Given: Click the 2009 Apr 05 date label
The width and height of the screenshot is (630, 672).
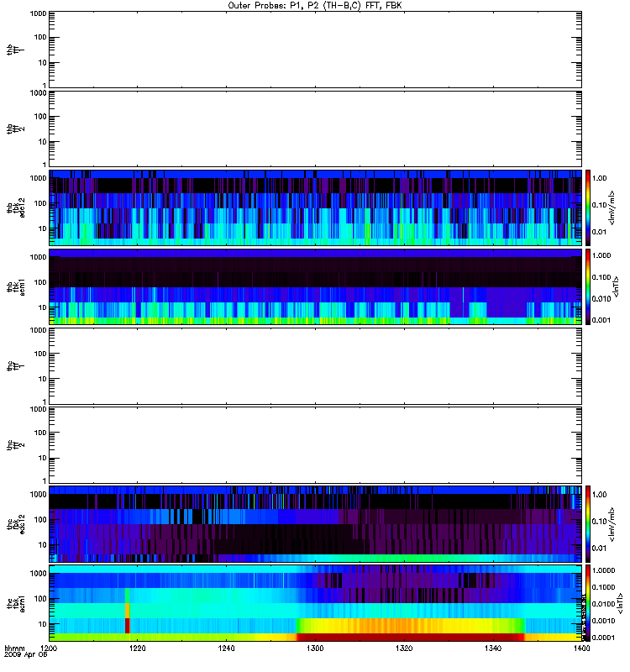Looking at the screenshot, I should pyautogui.click(x=26, y=655).
